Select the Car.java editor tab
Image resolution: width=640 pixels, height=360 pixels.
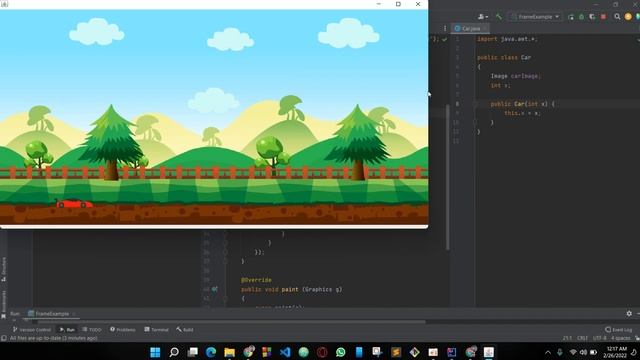(470, 29)
